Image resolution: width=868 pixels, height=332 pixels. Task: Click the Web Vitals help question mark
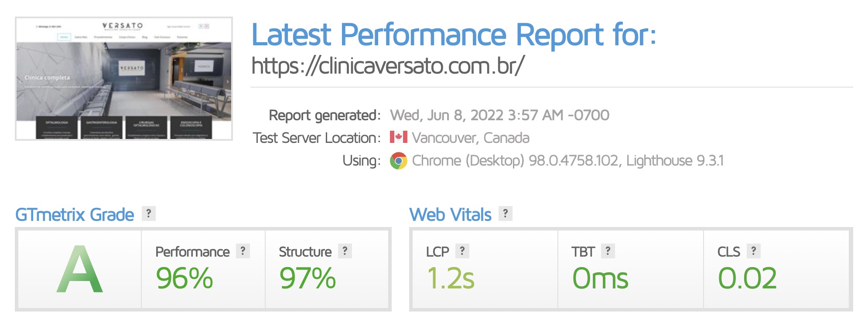[505, 213]
